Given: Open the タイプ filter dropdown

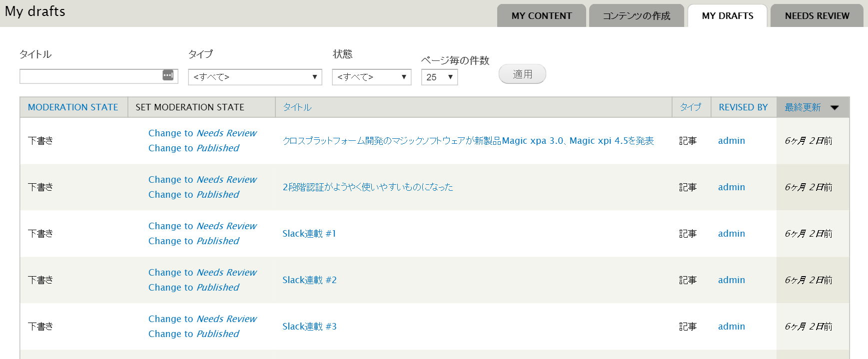Looking at the screenshot, I should pos(255,77).
